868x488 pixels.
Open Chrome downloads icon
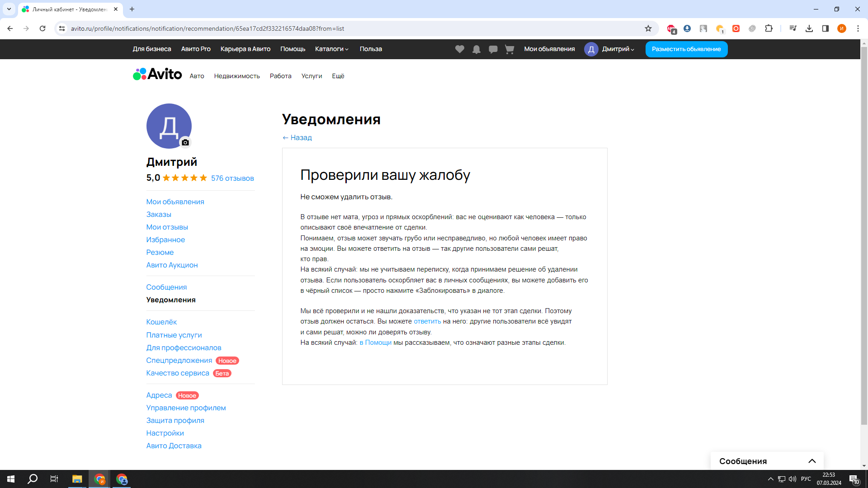pyautogui.click(x=809, y=28)
